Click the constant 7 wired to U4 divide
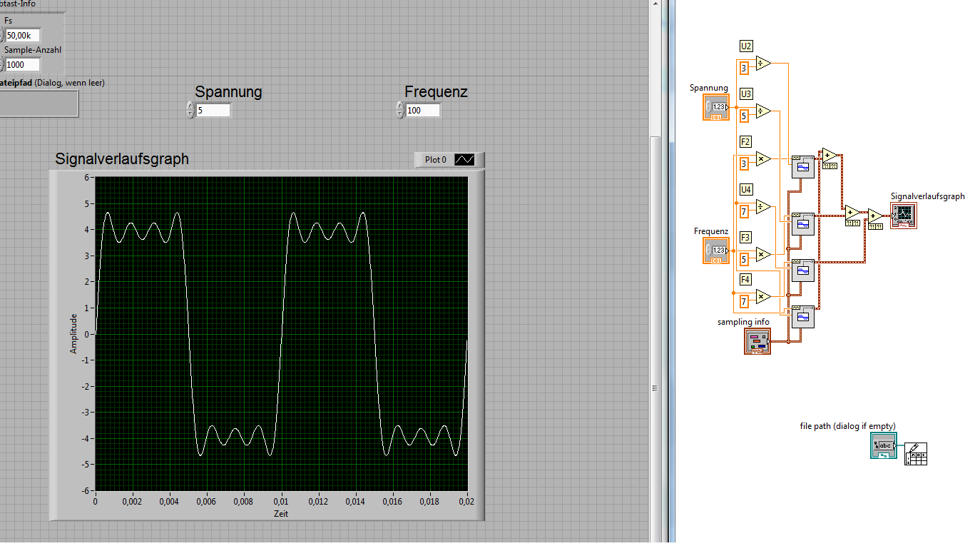Image resolution: width=980 pixels, height=546 pixels. (744, 212)
